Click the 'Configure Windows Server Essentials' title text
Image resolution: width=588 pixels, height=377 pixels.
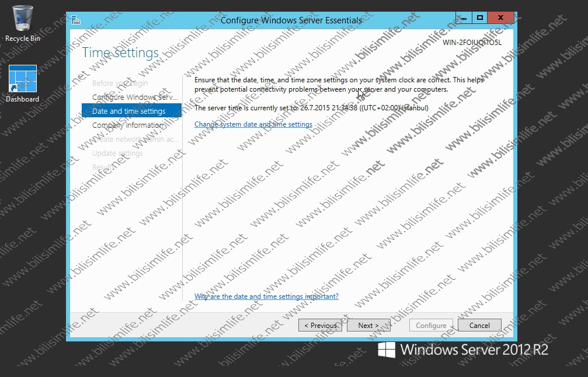(291, 20)
